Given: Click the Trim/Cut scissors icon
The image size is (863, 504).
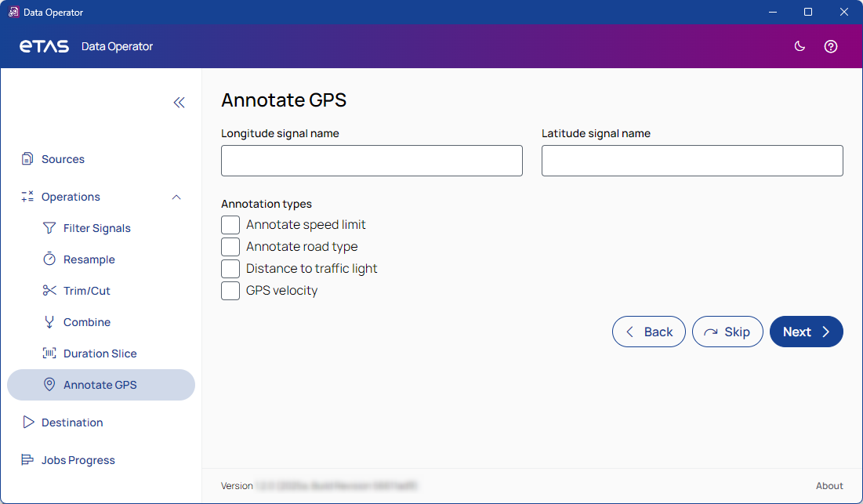Looking at the screenshot, I should (x=49, y=291).
